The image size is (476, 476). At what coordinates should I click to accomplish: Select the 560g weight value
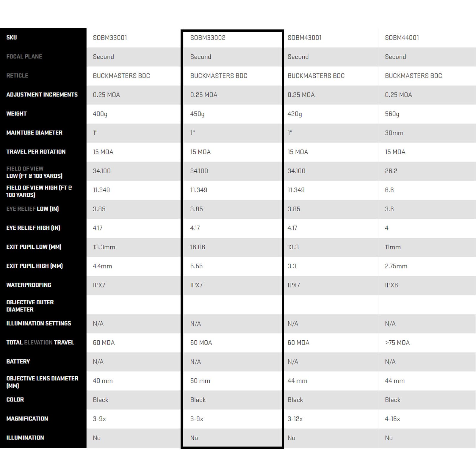click(x=392, y=114)
